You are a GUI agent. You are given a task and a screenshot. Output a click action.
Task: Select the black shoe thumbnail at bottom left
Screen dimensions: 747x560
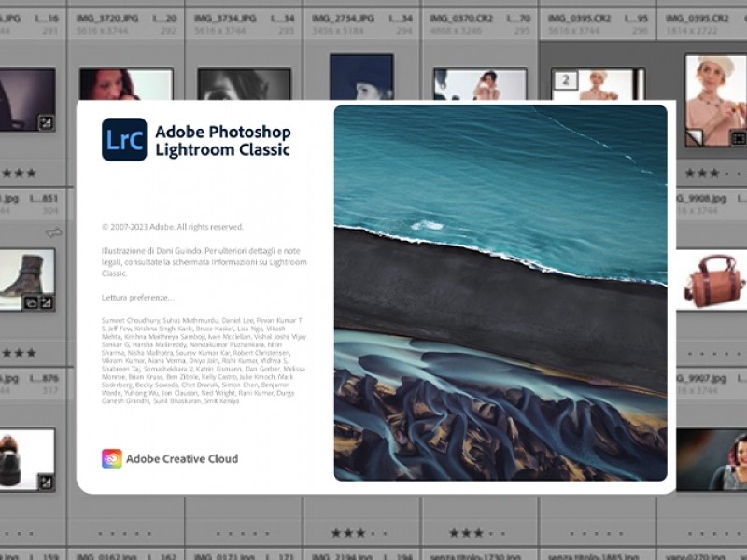[27, 459]
